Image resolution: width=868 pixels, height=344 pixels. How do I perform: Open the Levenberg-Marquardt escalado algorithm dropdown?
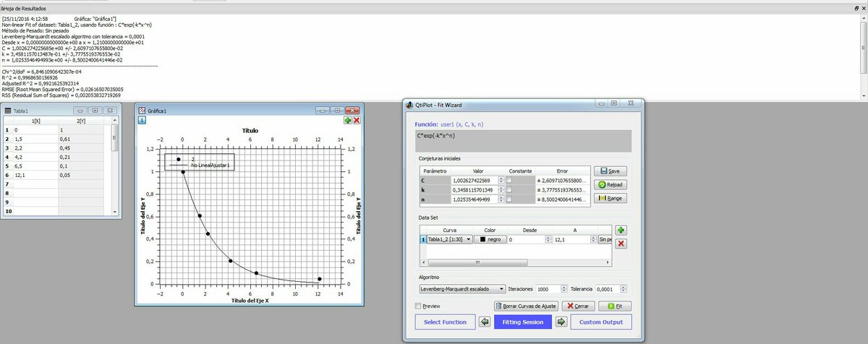click(x=461, y=288)
